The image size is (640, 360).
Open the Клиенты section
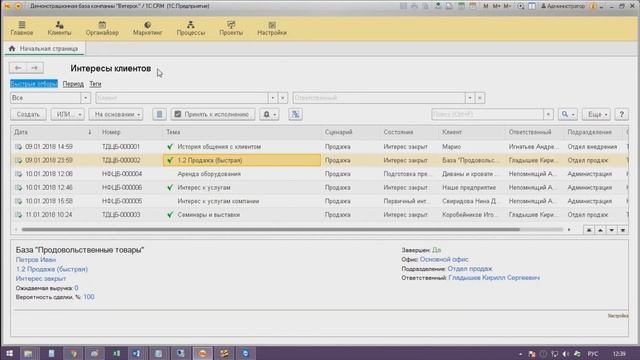59,28
